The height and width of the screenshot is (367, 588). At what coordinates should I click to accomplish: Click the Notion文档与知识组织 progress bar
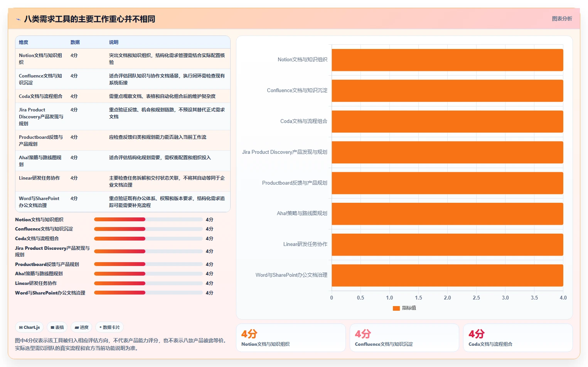148,219
